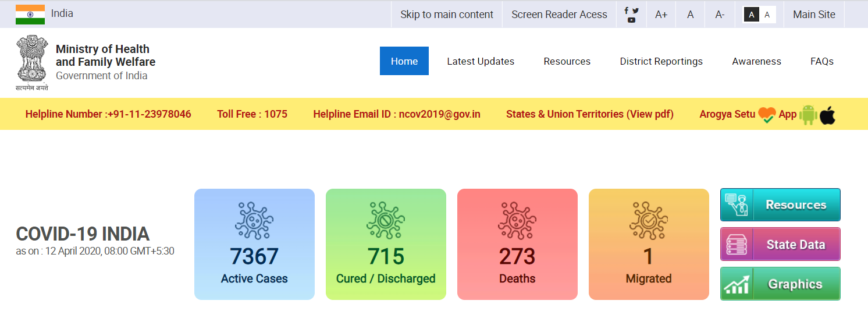This screenshot has height=332, width=868.
Task: Open the FAQs menu item
Action: click(x=822, y=61)
